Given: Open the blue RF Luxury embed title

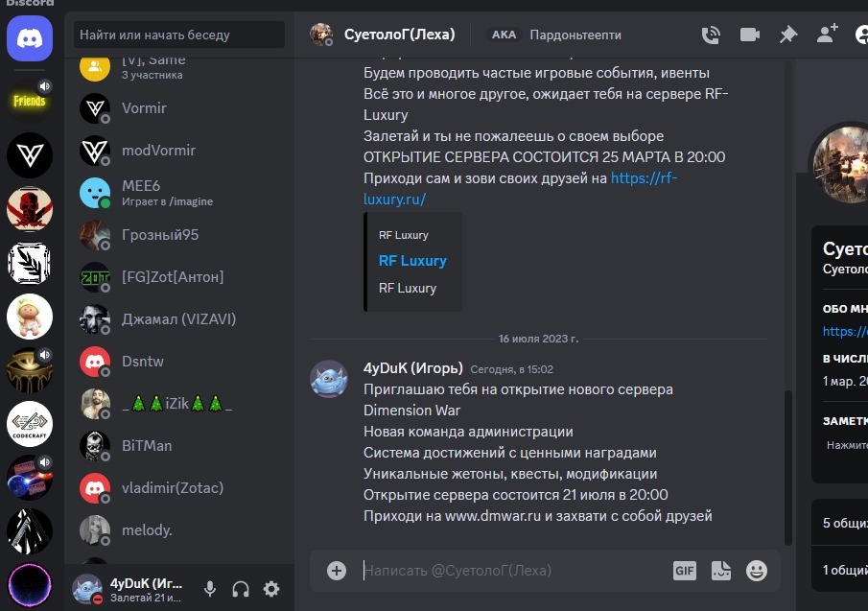Looking at the screenshot, I should tap(412, 261).
